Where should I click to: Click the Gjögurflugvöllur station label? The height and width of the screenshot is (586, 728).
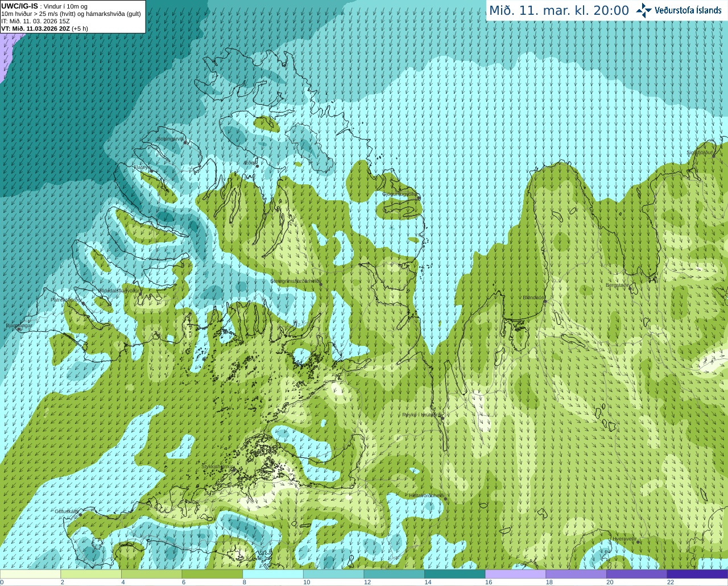point(399,194)
